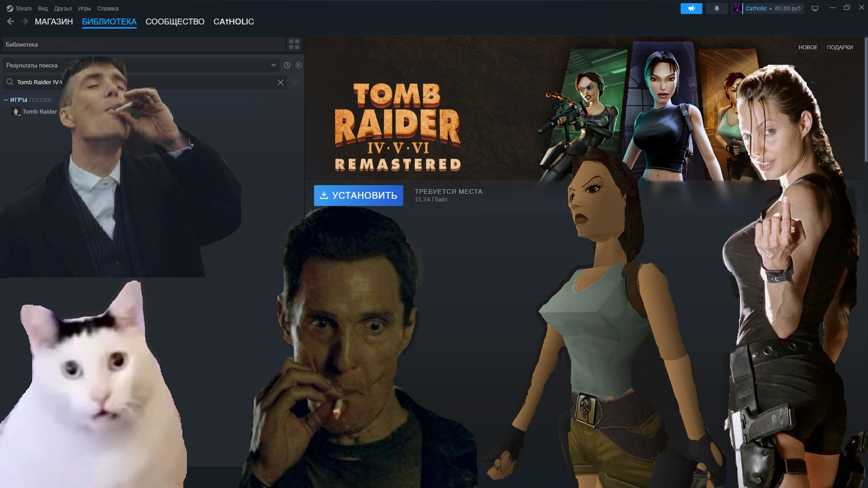This screenshot has height=488, width=868.
Task: Open the Catholic account dropdown
Action: (759, 9)
